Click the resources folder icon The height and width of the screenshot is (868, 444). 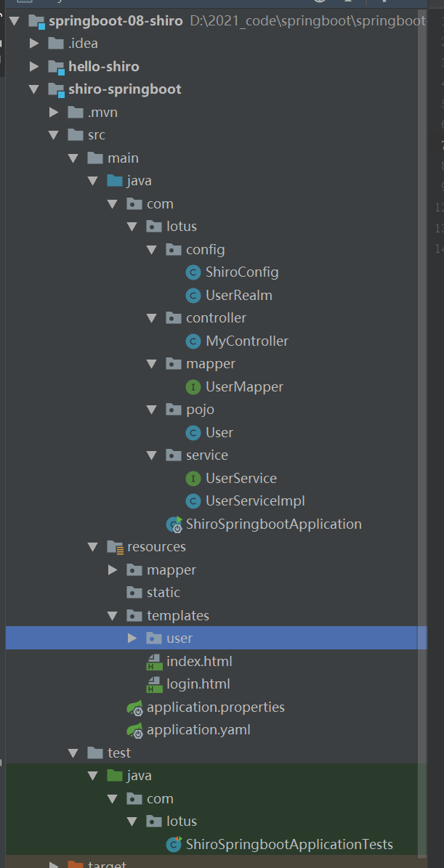coord(115,547)
